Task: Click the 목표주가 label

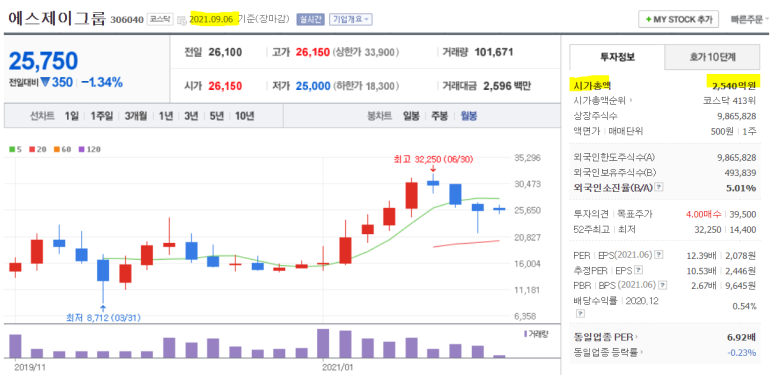Action: coord(634,214)
